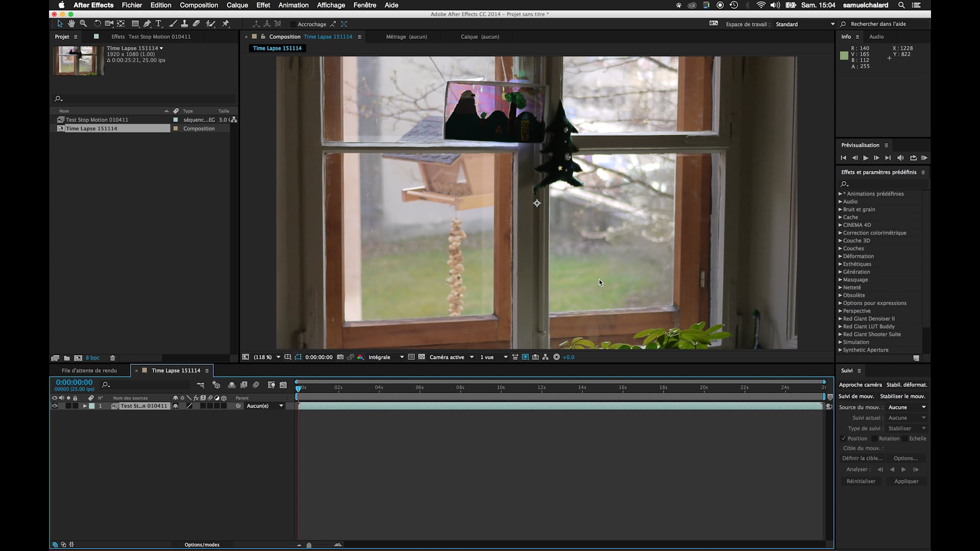
Task: Open the Espace de travail Standard dropdown
Action: pos(804,24)
